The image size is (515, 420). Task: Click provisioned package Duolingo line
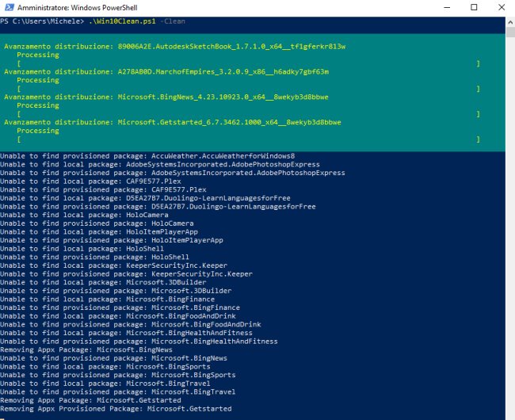(x=158, y=207)
